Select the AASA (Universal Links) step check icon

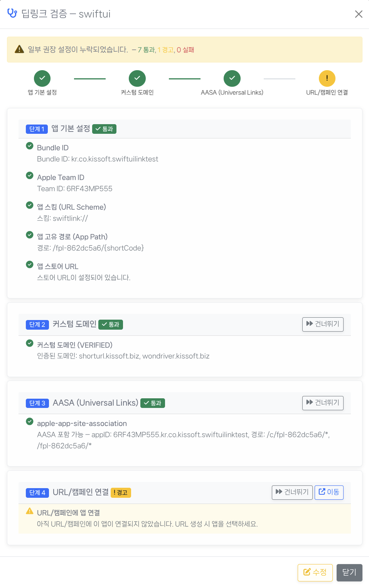click(x=232, y=78)
